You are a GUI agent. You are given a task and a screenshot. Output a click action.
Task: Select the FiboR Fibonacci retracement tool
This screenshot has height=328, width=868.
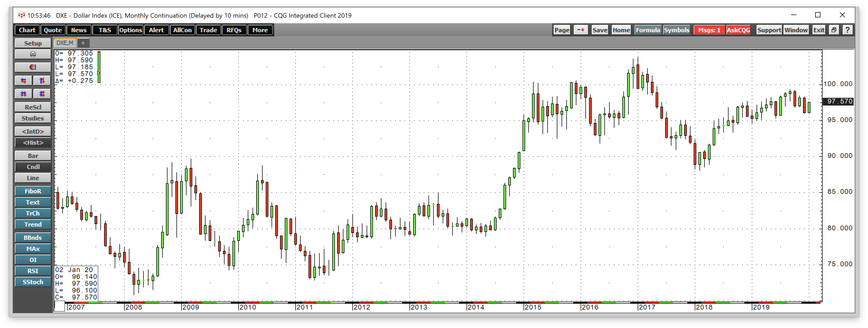click(33, 191)
